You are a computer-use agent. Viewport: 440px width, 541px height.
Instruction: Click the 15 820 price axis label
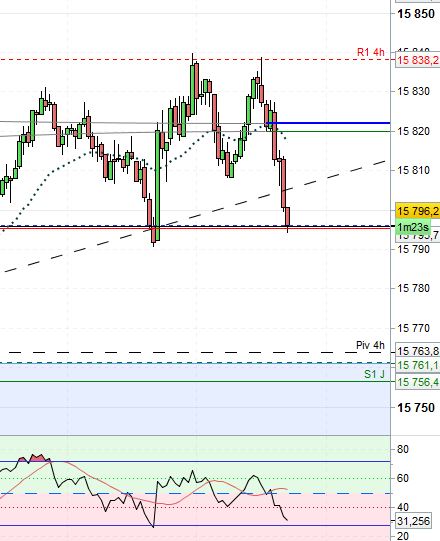point(413,131)
